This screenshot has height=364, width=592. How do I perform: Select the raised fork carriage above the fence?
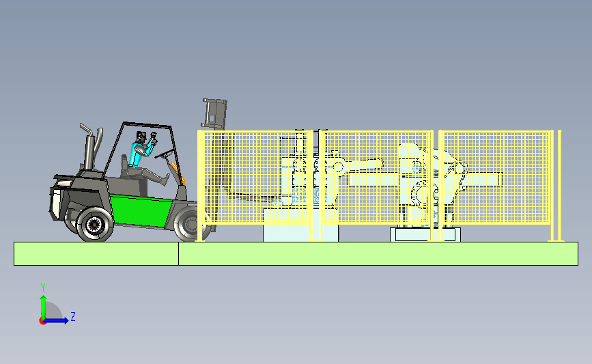tap(214, 114)
